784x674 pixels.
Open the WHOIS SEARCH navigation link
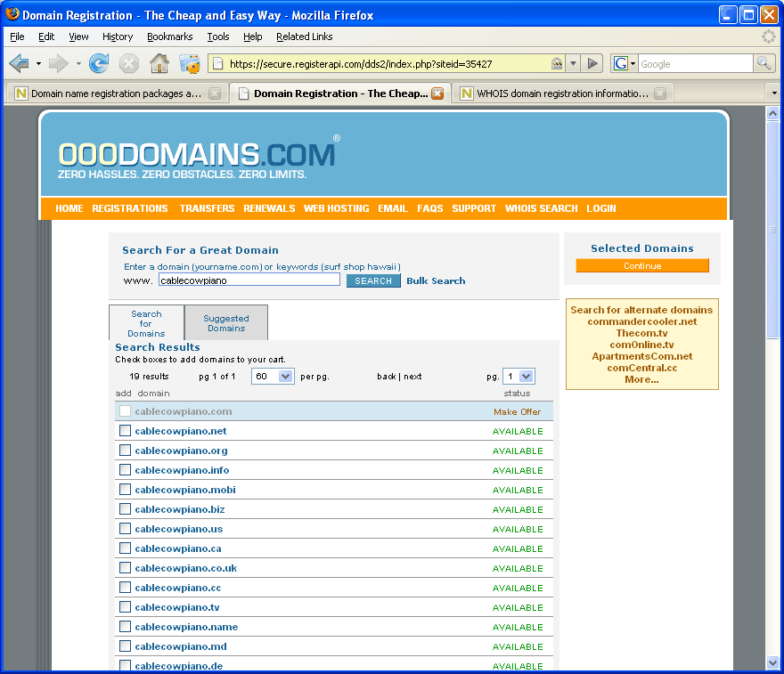(541, 208)
